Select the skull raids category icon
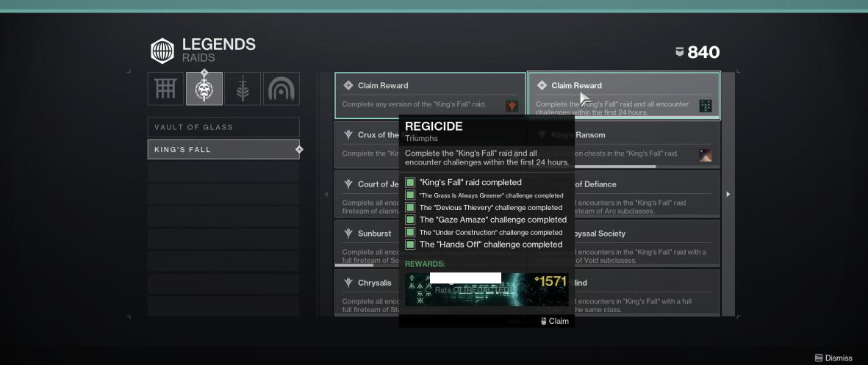 click(x=204, y=88)
